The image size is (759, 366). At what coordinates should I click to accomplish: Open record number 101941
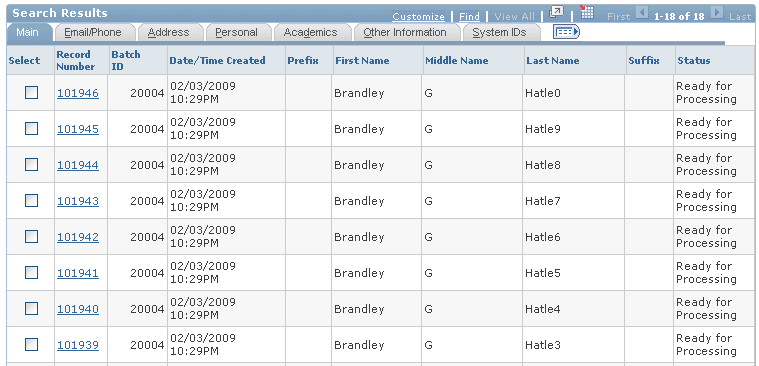78,273
